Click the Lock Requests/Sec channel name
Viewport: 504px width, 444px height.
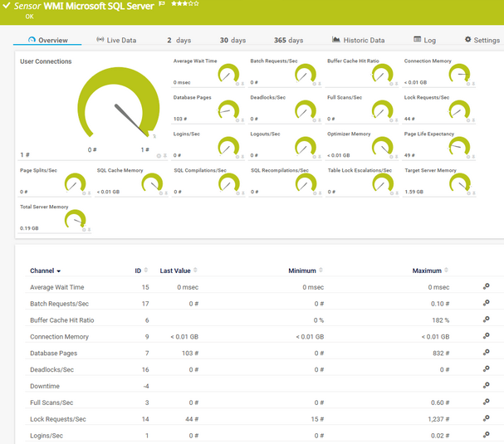58,419
